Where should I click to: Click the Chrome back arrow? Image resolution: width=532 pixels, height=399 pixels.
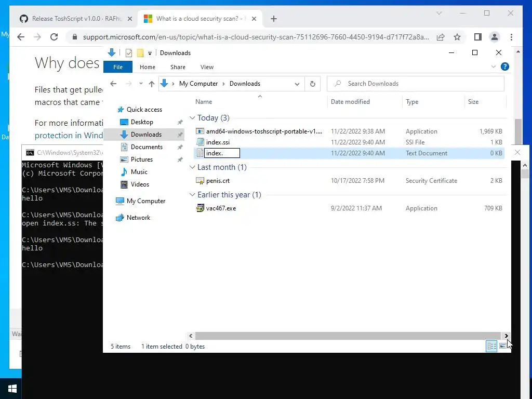(x=21, y=37)
